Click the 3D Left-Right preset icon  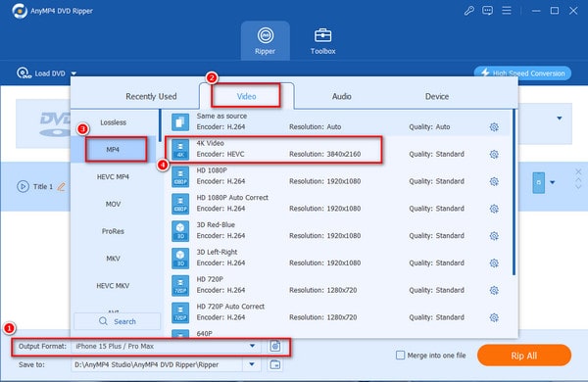[x=180, y=258]
